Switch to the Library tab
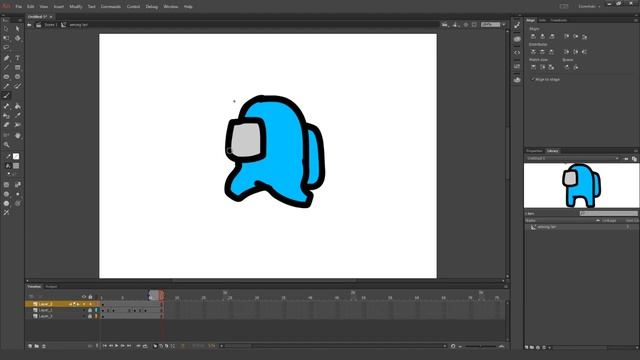 click(x=552, y=151)
